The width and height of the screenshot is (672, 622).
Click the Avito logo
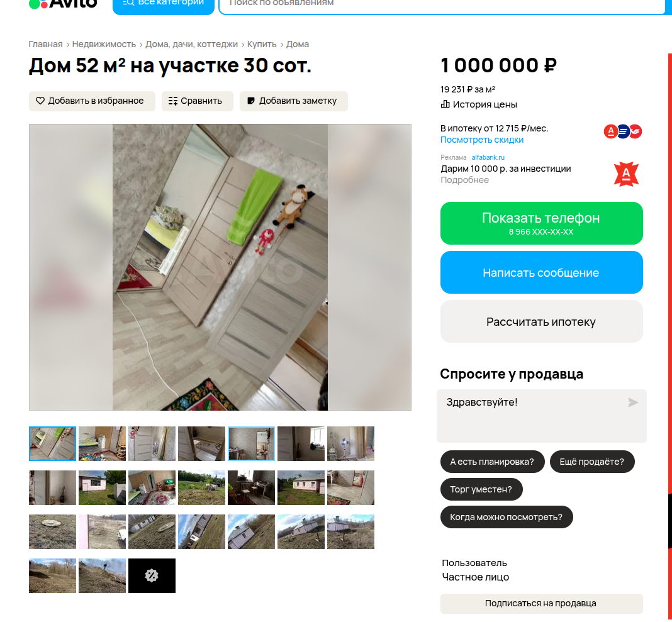(63, 4)
